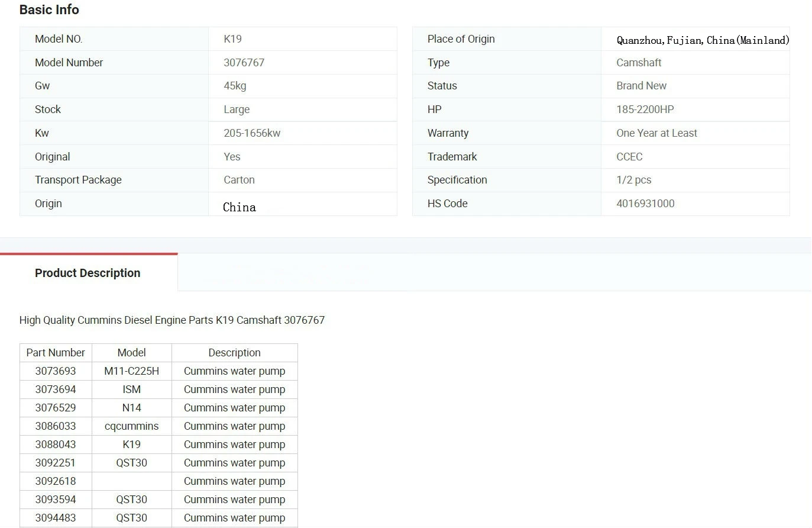812x528 pixels.
Task: Select the One Year at Least warranty text
Action: tap(656, 133)
